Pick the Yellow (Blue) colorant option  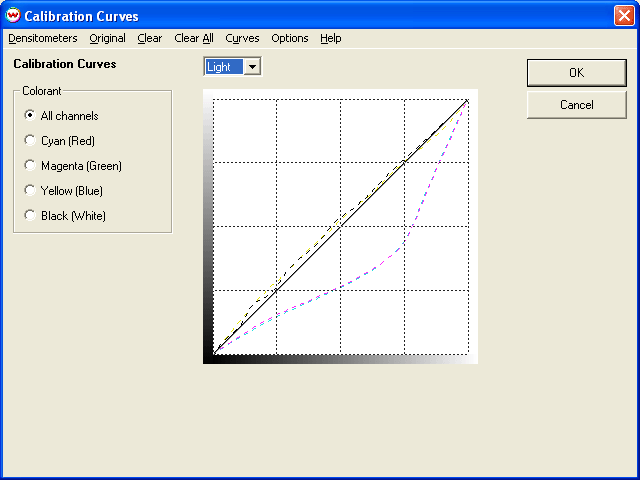point(30,191)
